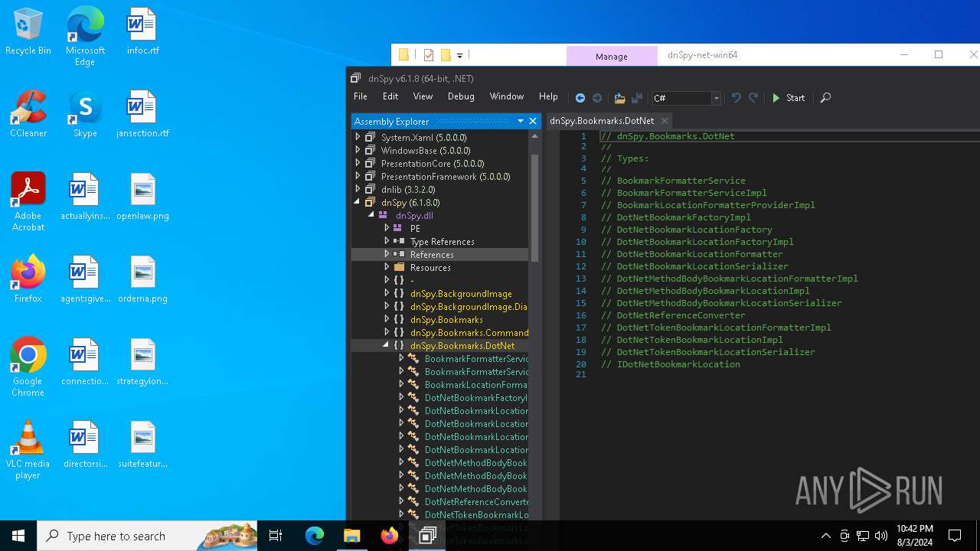Open the Edit menu
Viewport: 980px width, 551px height.
[390, 96]
